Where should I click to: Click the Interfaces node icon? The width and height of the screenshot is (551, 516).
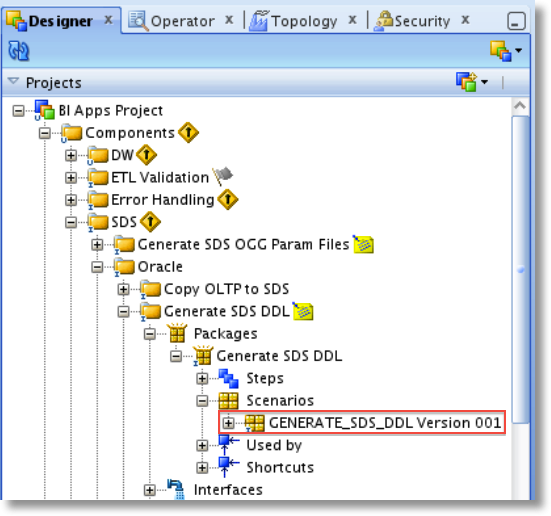(x=176, y=489)
